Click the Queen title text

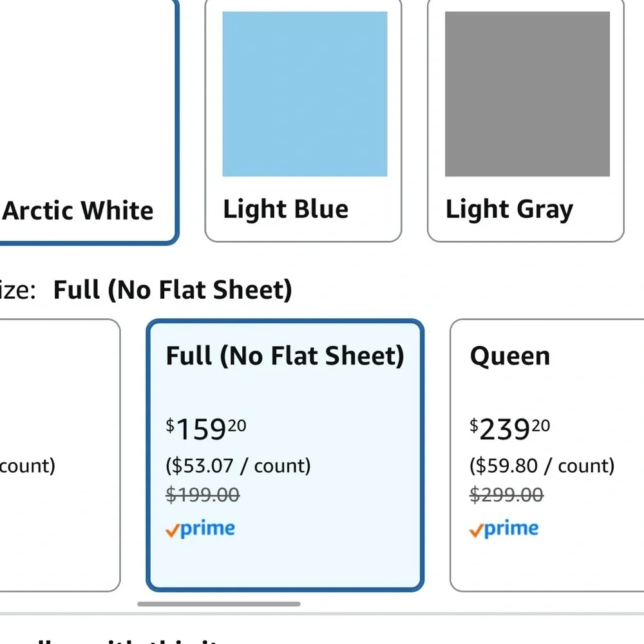pos(510,355)
